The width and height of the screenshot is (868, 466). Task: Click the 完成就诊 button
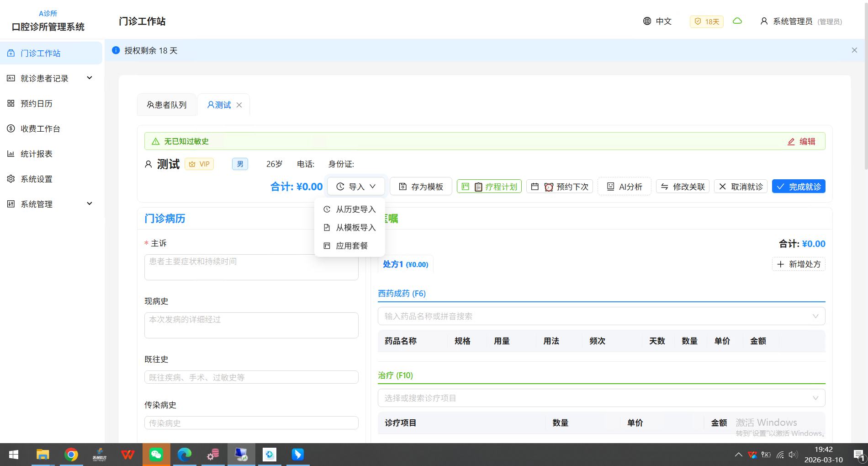(798, 187)
